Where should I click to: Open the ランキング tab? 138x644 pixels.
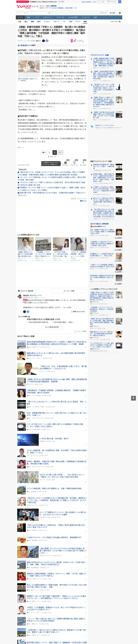tap(86, 17)
